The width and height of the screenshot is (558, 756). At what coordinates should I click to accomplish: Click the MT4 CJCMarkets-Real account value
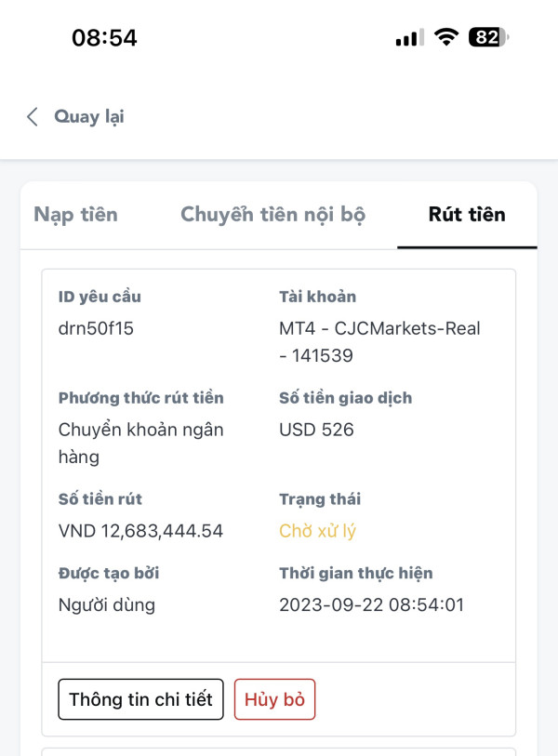pyautogui.click(x=379, y=341)
